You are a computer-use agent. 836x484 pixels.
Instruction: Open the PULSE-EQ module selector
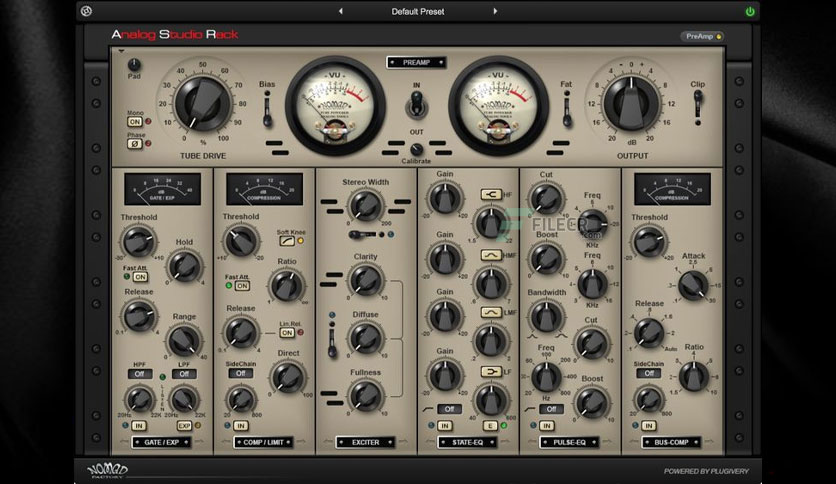[x=569, y=442]
